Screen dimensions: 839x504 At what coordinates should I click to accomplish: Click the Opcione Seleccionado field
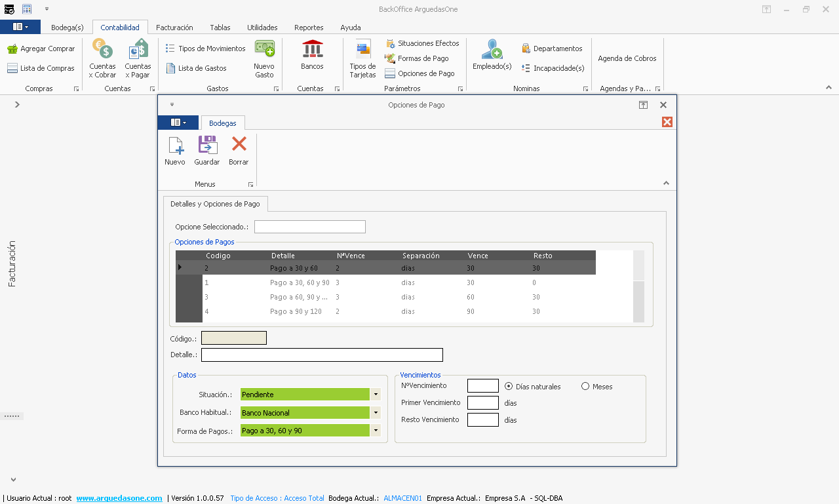(x=310, y=227)
